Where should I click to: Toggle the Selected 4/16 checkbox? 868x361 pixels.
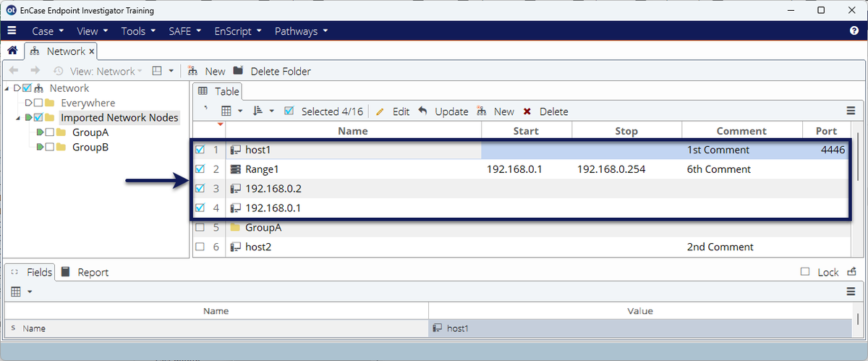289,111
